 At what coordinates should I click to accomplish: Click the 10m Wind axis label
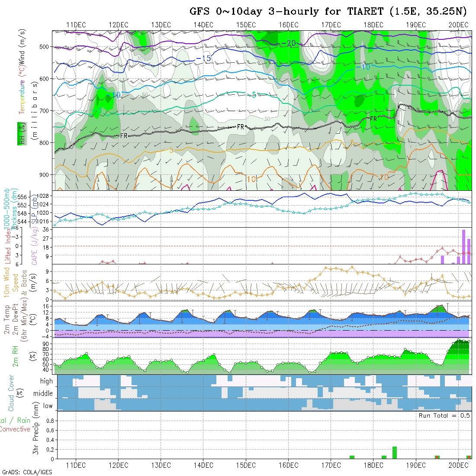pyautogui.click(x=7, y=282)
